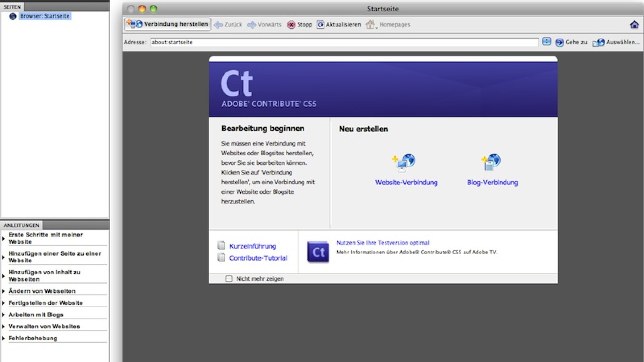This screenshot has width=644, height=362.
Task: Open Homepages via its toolbar icon
Action: pyautogui.click(x=370, y=24)
